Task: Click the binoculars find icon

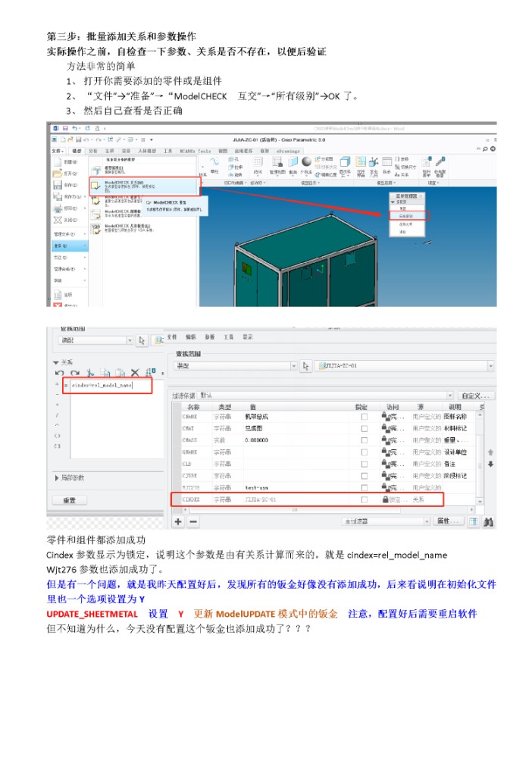Action: click(489, 522)
